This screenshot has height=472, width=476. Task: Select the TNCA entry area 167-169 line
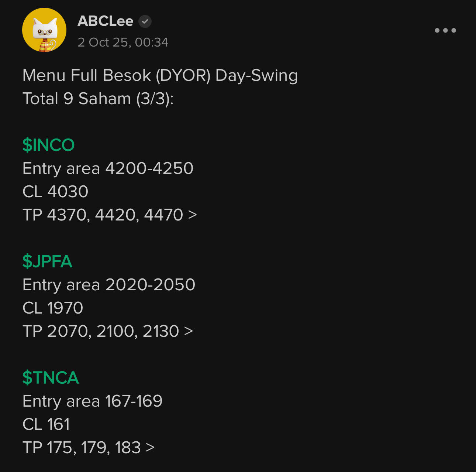coord(92,401)
